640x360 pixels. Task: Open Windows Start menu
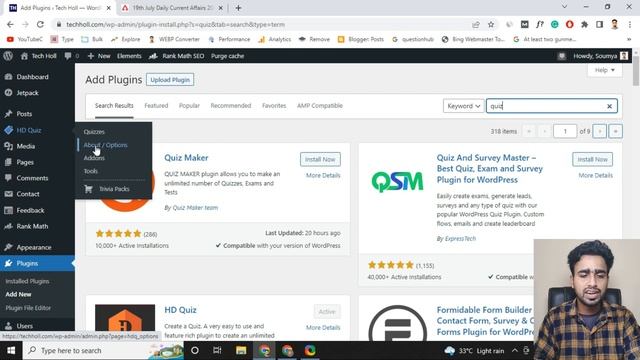11,351
